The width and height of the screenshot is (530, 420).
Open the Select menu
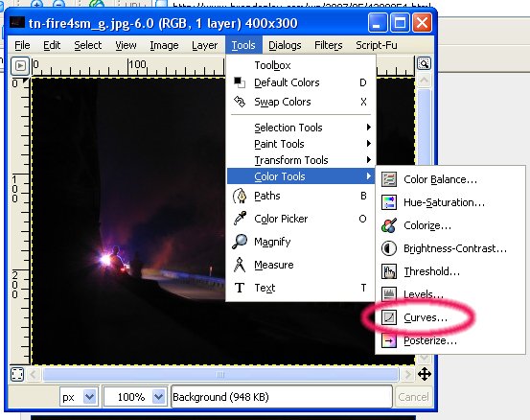[87, 45]
